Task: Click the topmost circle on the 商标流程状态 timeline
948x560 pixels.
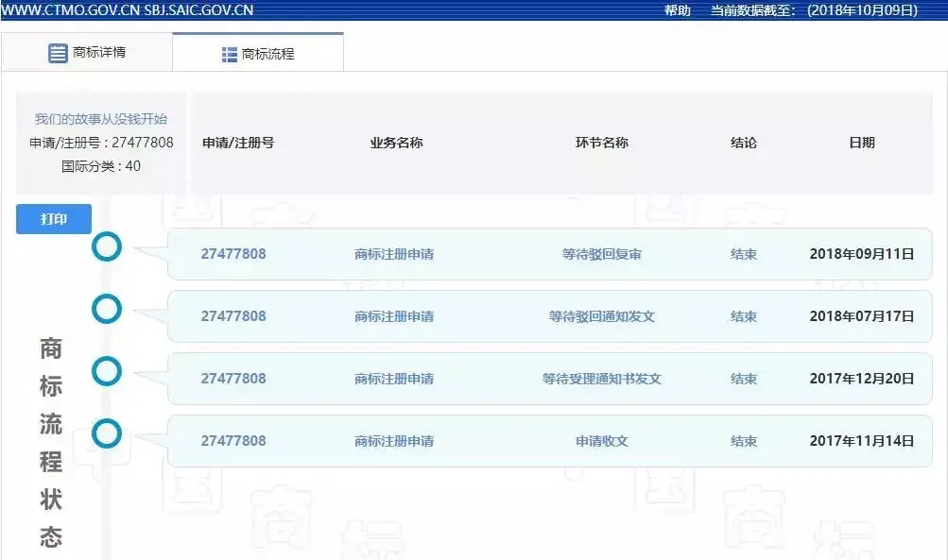Action: pos(108,246)
